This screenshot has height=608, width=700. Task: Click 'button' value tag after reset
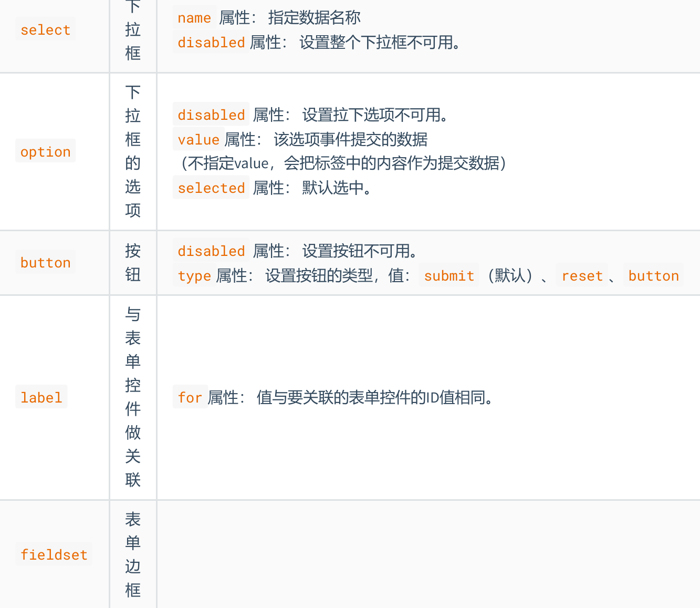(653, 276)
